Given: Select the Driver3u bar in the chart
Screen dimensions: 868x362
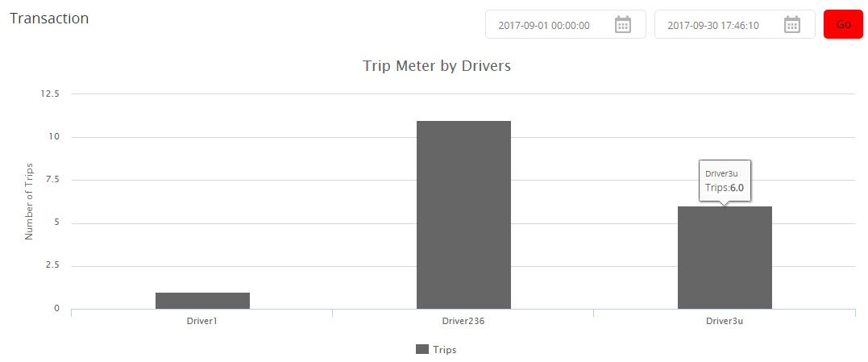Looking at the screenshot, I should point(725,257).
